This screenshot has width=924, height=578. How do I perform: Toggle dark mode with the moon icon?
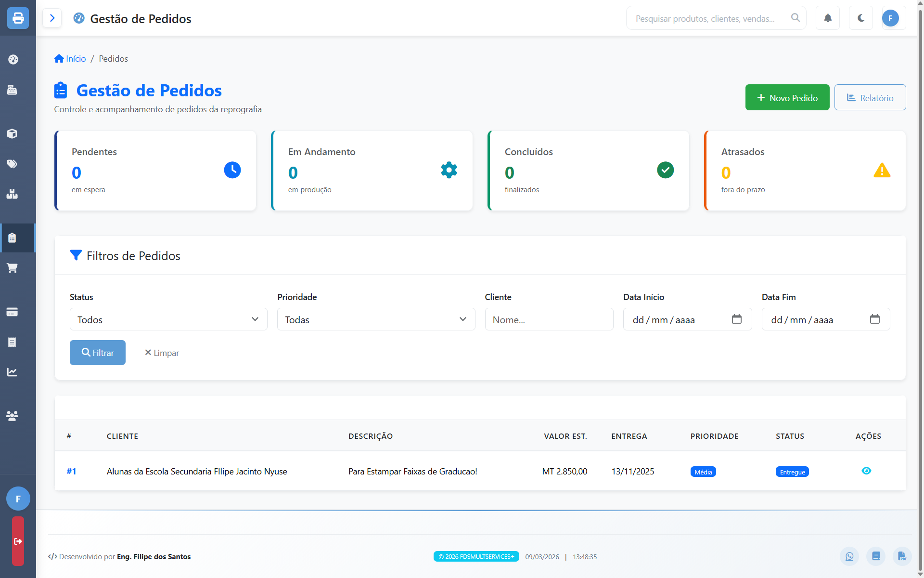[860, 18]
